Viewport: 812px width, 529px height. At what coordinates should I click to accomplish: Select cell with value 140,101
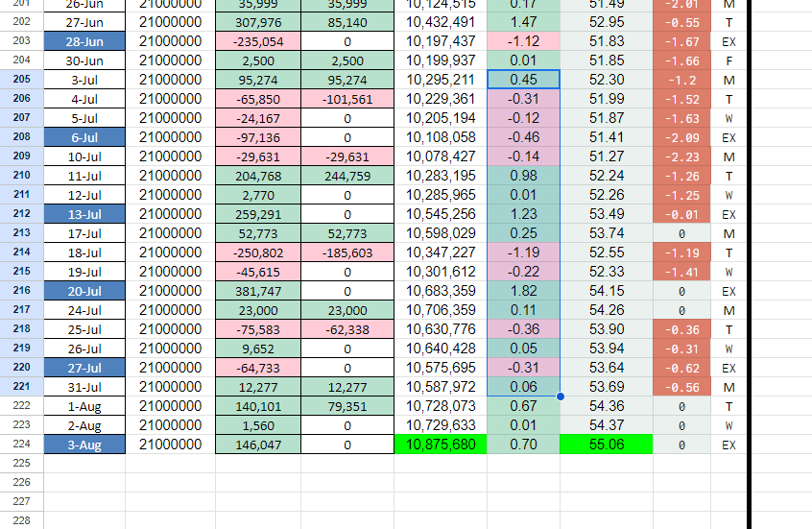coord(258,406)
